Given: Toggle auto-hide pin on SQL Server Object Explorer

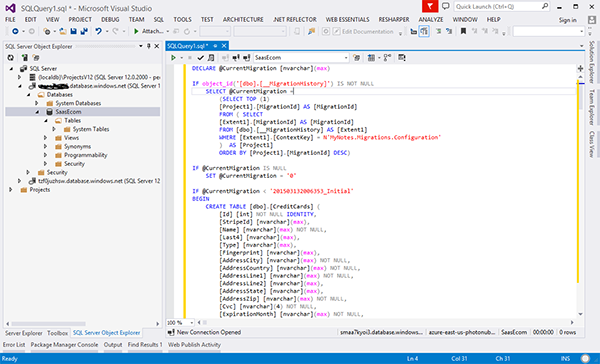Looking at the screenshot, I should click(x=149, y=46).
